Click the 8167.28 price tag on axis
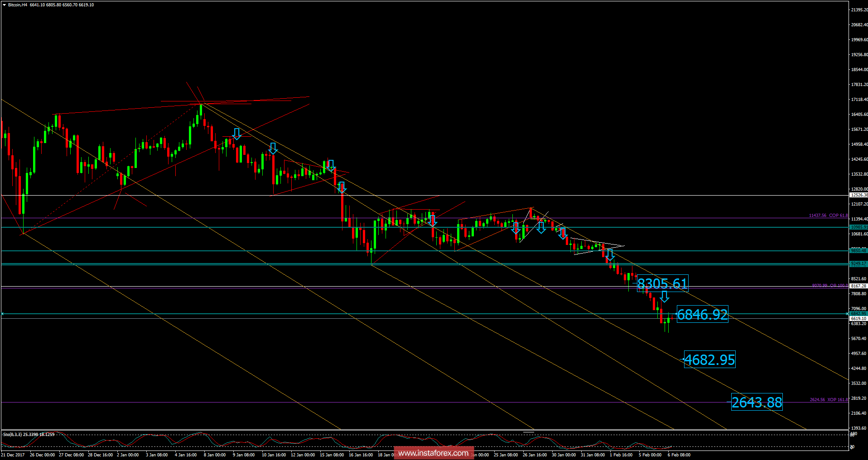 (x=858, y=286)
